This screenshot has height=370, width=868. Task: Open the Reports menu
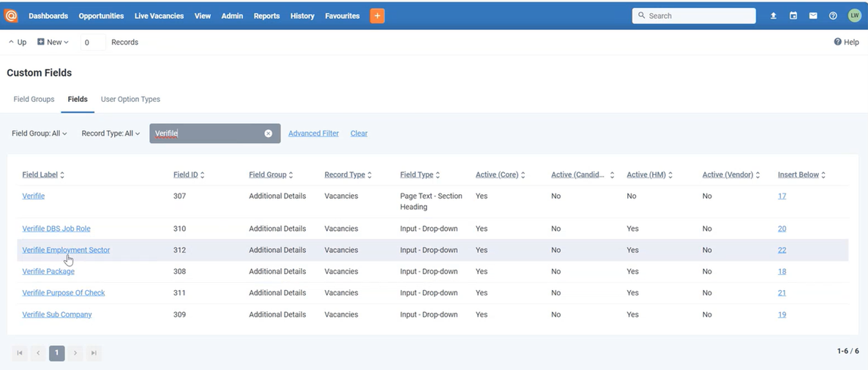pyautogui.click(x=267, y=16)
